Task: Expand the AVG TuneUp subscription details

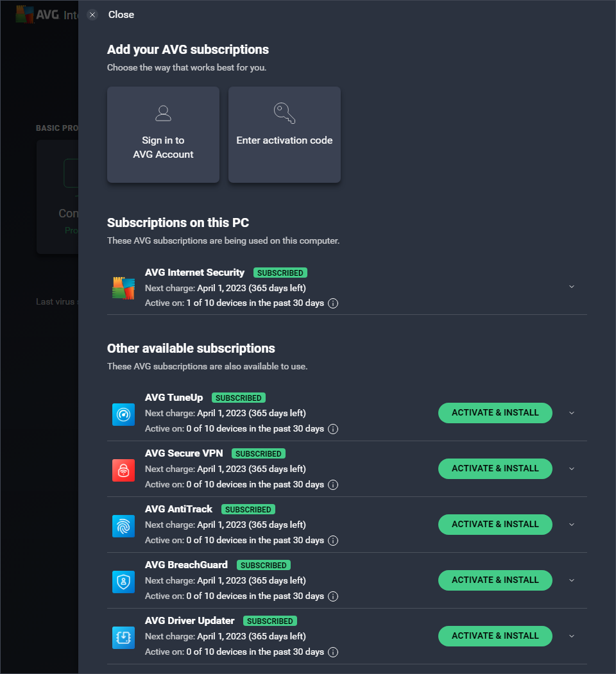Action: point(572,413)
